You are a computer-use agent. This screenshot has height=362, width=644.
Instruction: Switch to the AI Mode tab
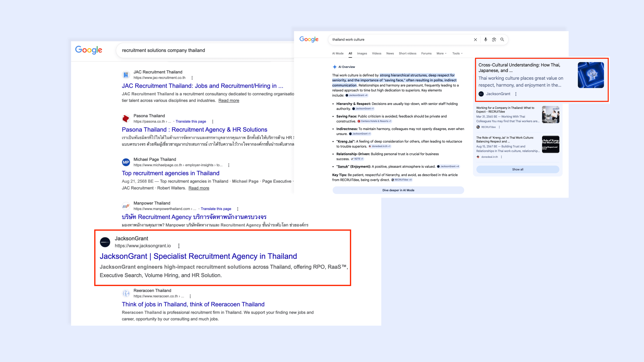(337, 53)
